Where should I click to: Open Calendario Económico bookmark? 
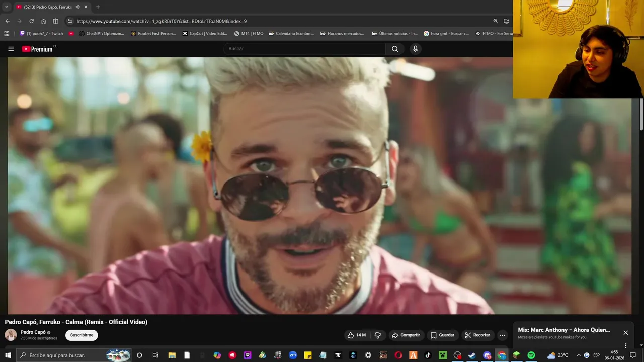pyautogui.click(x=291, y=34)
